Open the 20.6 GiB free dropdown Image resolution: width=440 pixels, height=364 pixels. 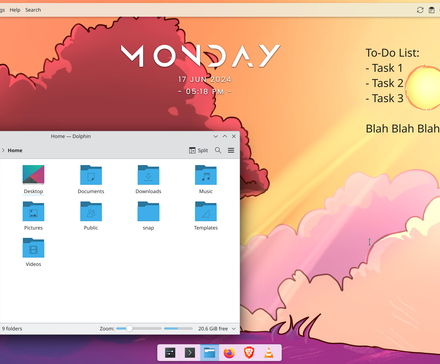point(234,329)
